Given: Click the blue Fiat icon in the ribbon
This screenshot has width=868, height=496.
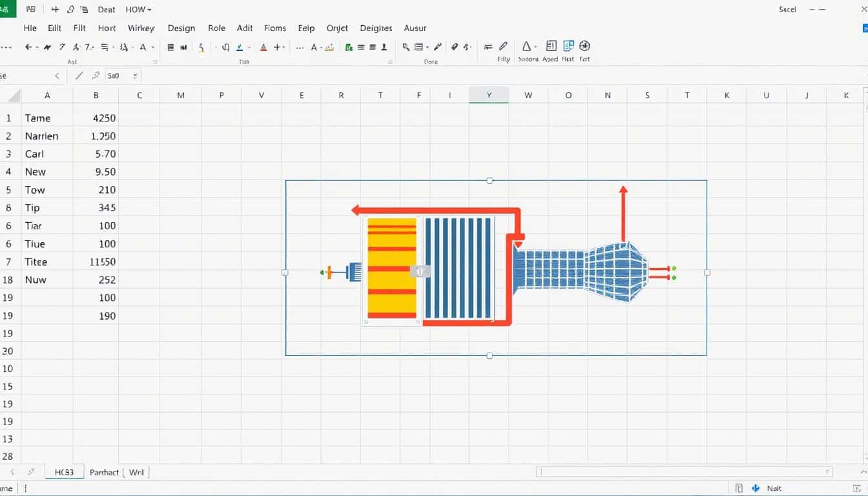Looking at the screenshot, I should (x=568, y=46).
